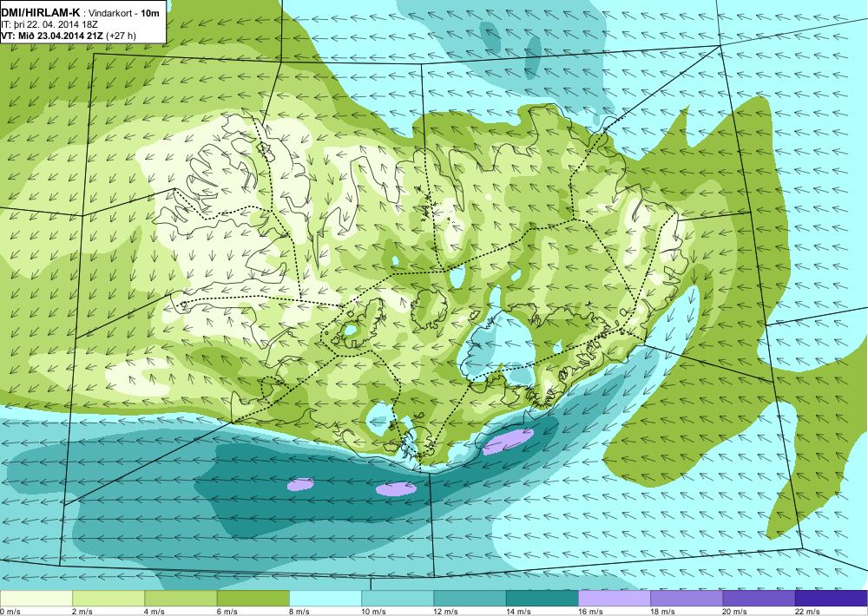
Task: Select the indigo legend swatch above 22 m/s
Action: [x=832, y=598]
